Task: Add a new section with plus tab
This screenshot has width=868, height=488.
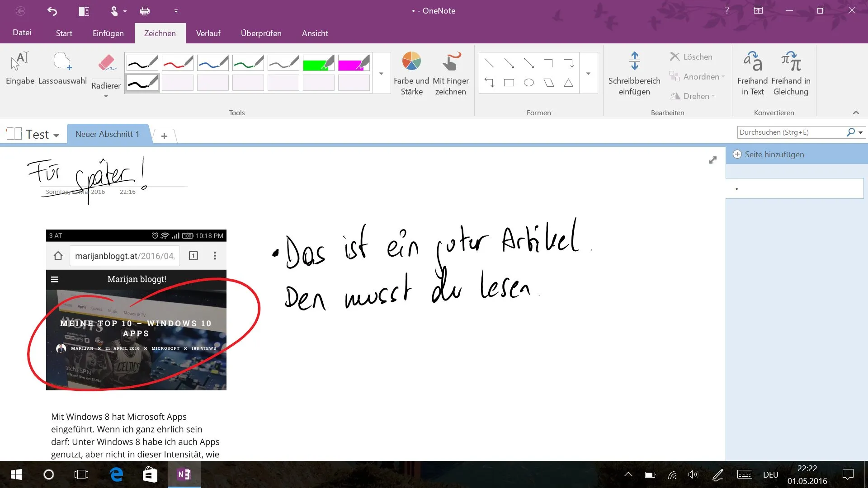Action: tap(164, 136)
